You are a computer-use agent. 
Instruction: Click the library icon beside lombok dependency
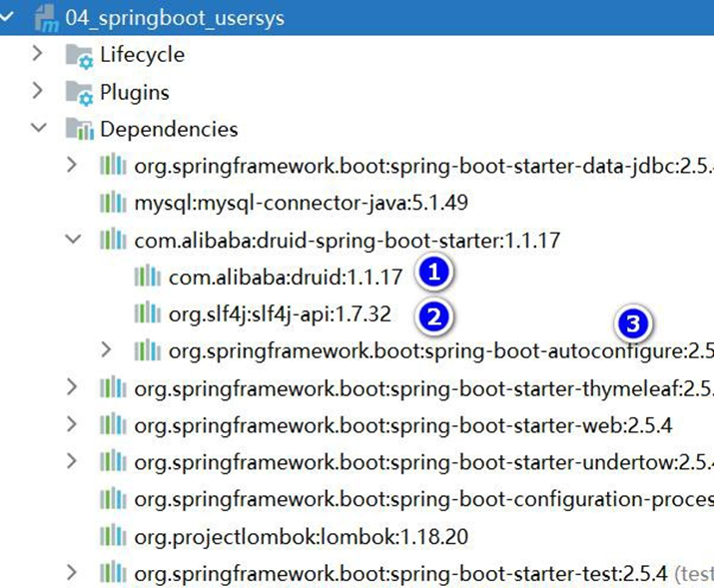113,537
